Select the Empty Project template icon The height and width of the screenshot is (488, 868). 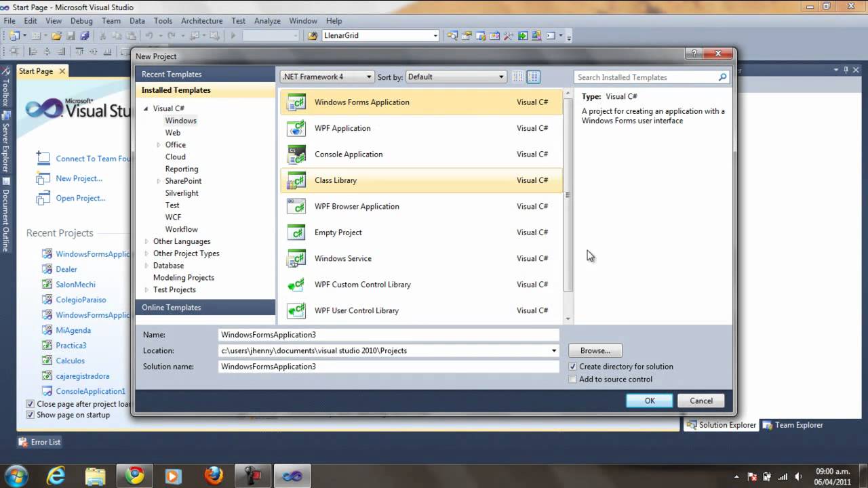[x=296, y=232]
